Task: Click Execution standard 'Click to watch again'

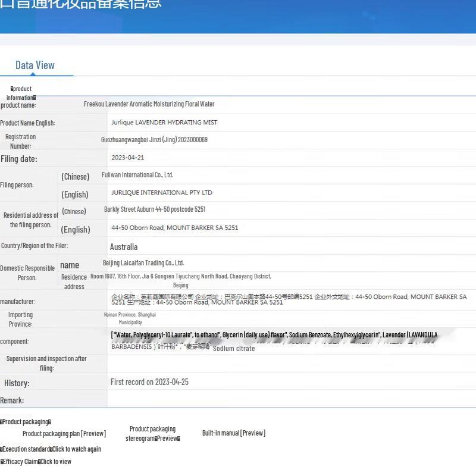Action: coord(77,449)
